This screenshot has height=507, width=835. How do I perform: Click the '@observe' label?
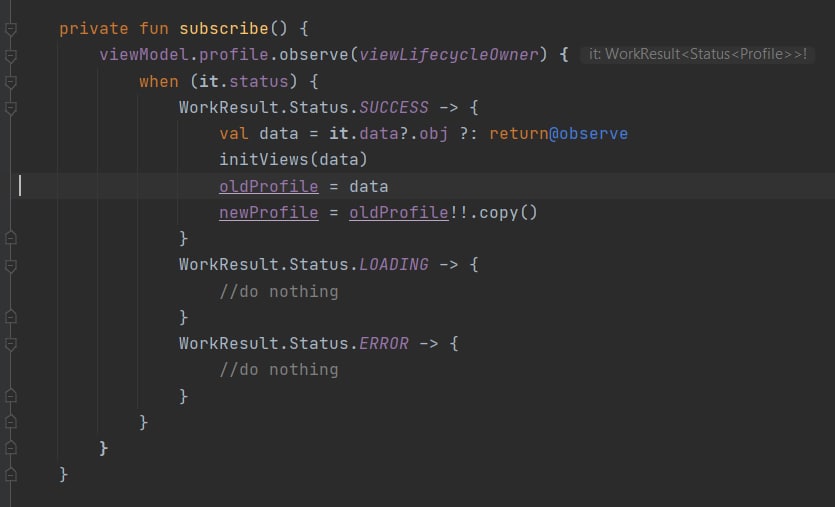pos(588,134)
